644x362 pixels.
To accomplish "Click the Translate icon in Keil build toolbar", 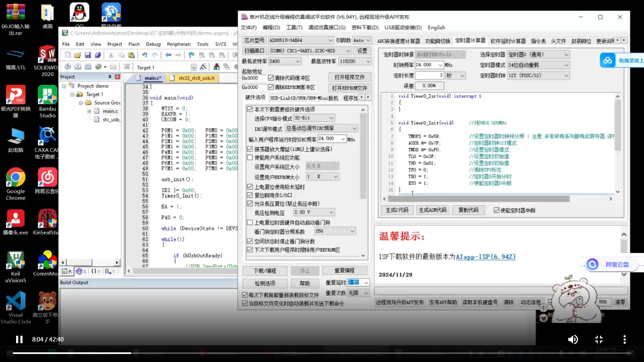I will pos(68,67).
